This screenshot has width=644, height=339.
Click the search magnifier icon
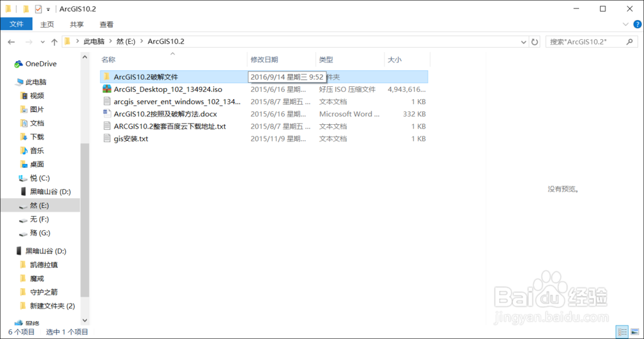tap(630, 42)
